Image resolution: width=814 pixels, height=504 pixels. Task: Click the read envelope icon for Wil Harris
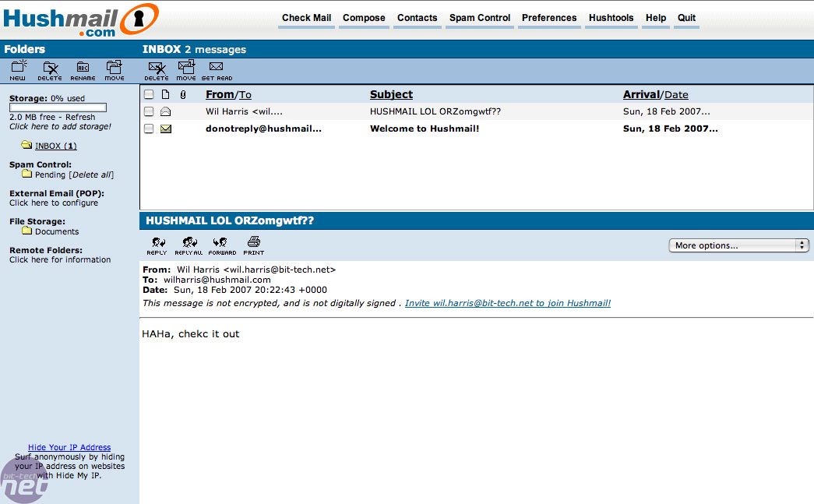(x=166, y=111)
